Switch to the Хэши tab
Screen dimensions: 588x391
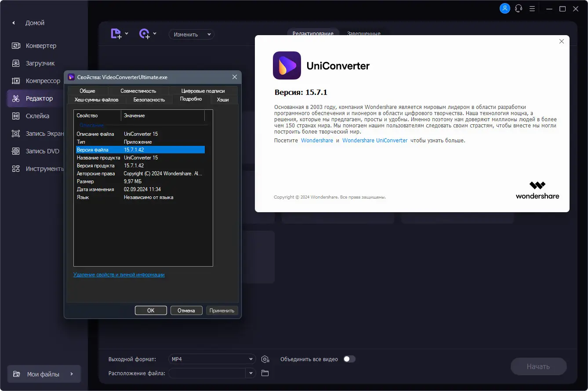(223, 100)
